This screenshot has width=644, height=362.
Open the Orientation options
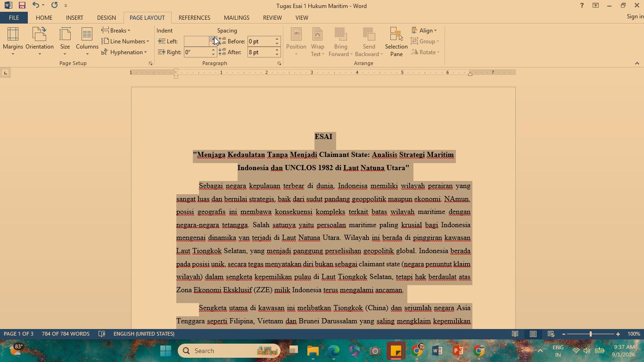[x=40, y=41]
